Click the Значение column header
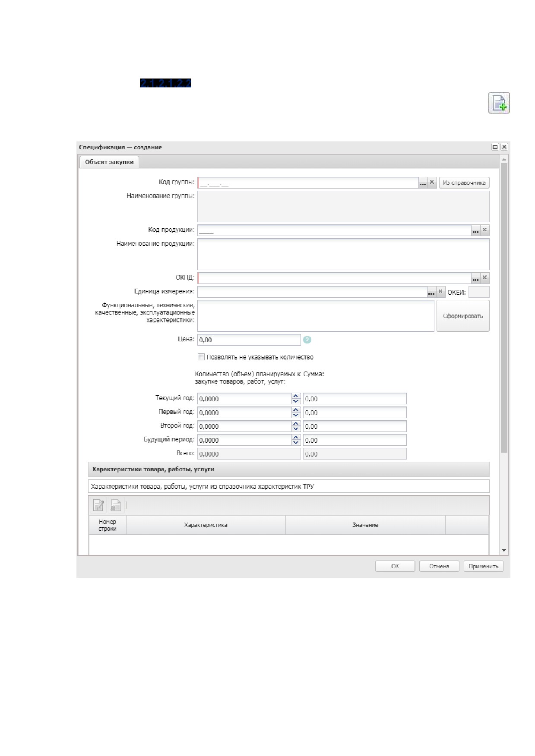The width and height of the screenshot is (535, 756). (x=365, y=525)
